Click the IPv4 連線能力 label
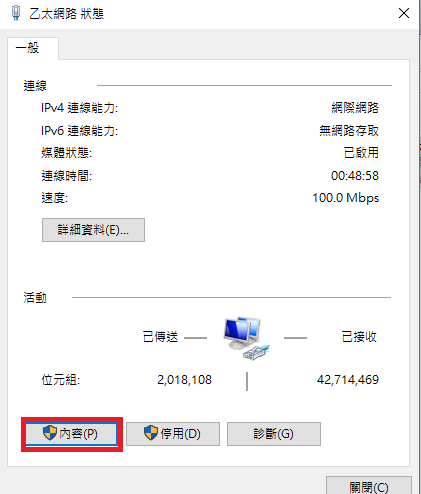421x494 pixels. click(79, 108)
